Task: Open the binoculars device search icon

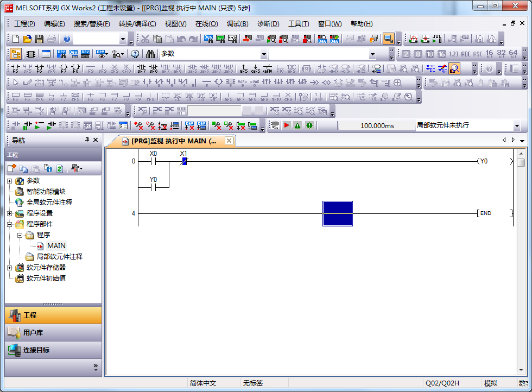Action: (150, 54)
